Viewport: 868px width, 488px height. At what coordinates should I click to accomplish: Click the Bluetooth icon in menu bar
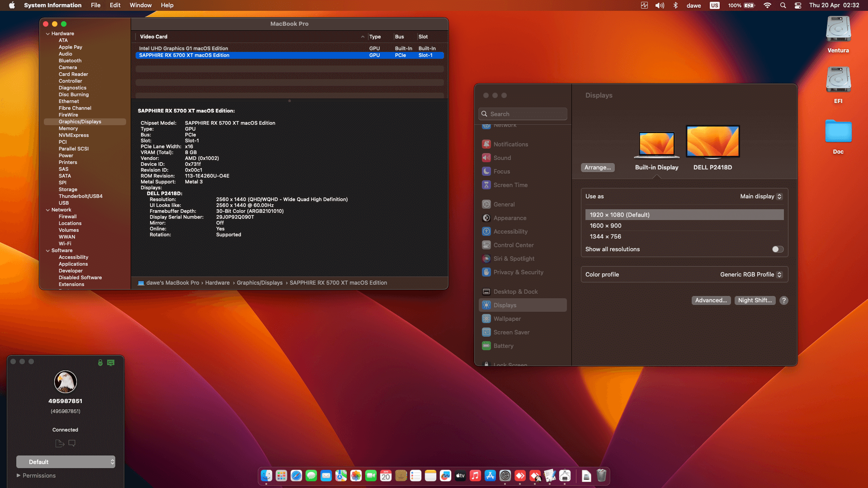pos(675,5)
